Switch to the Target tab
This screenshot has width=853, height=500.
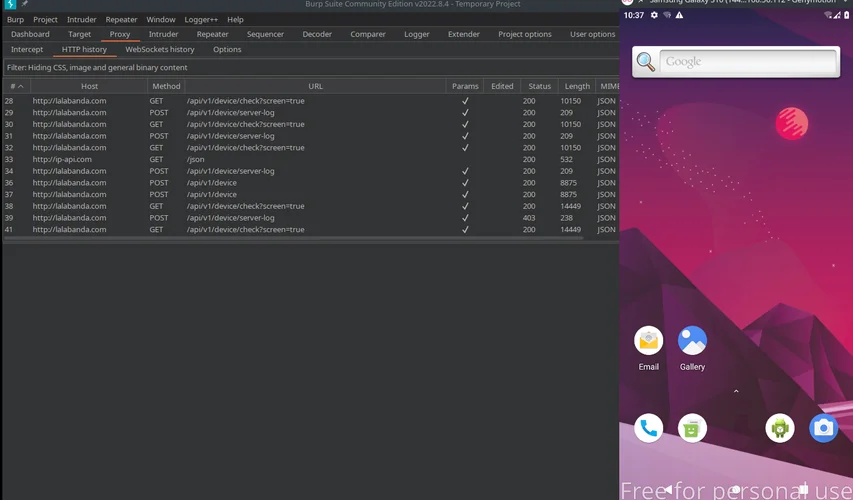coord(79,34)
